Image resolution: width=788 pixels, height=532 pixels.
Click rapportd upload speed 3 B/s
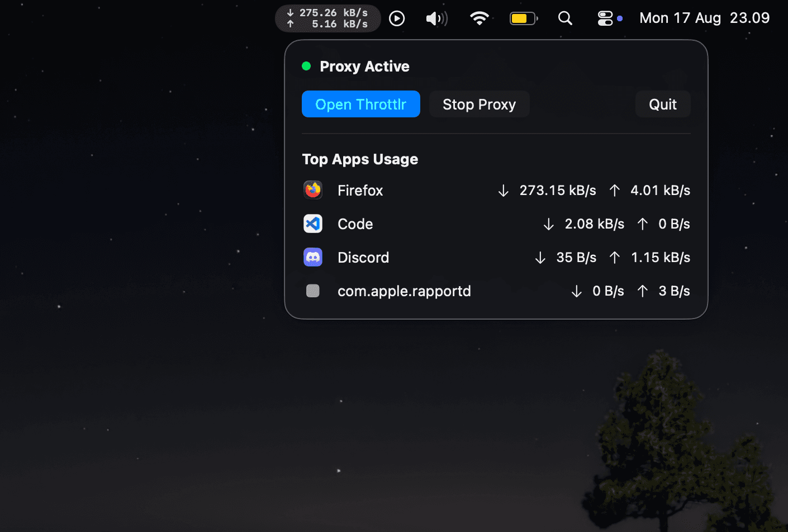point(674,291)
